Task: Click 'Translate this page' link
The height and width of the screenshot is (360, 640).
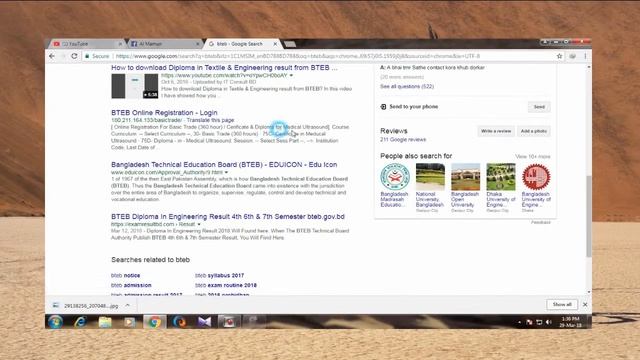Action: [210, 120]
